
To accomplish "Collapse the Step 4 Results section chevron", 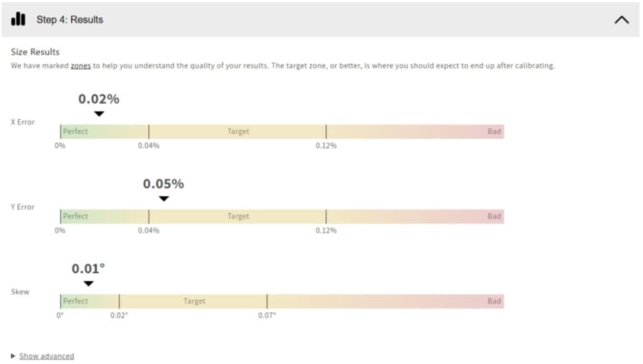I will tap(621, 20).
